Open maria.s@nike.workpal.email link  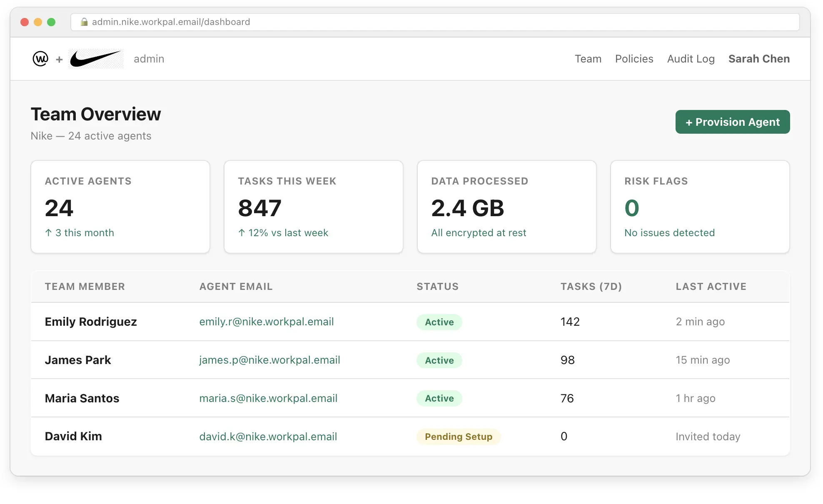[x=268, y=398]
